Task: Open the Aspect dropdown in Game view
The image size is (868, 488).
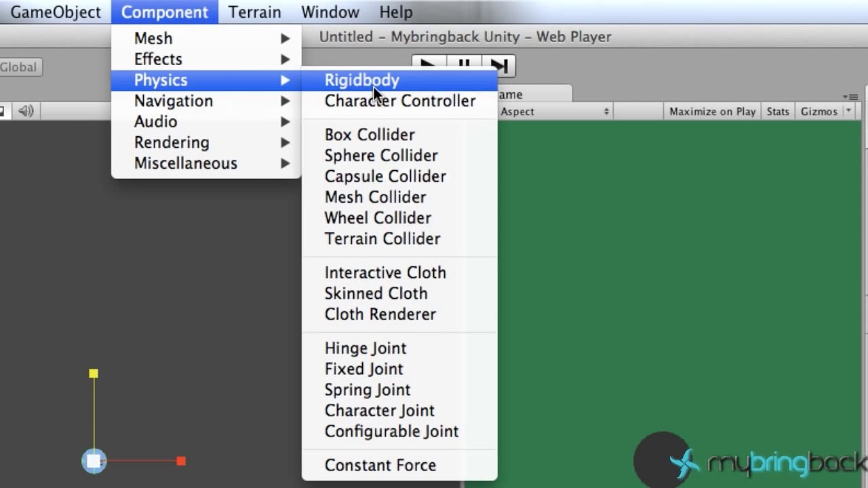Action: coord(555,112)
